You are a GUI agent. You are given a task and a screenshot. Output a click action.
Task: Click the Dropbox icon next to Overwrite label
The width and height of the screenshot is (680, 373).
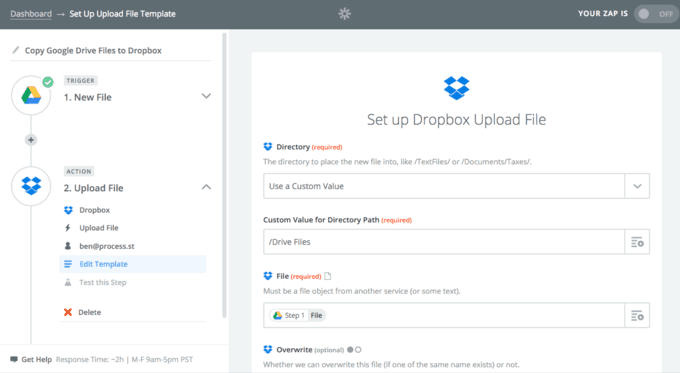coord(268,349)
